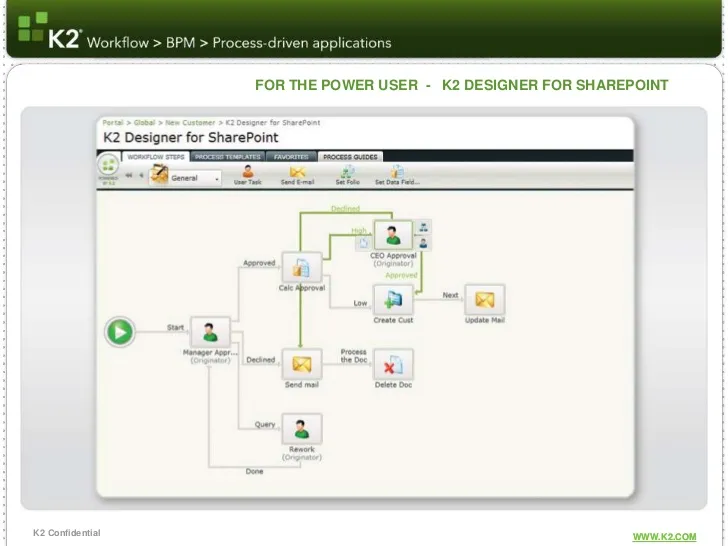Click the Done line label
This screenshot has height=546, width=728.
point(254,471)
